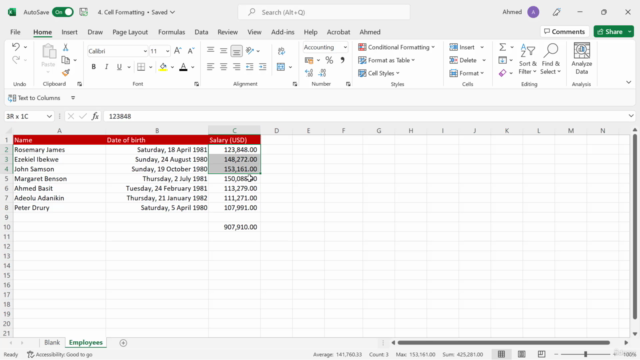Switch to Page Break Preview icon
This screenshot has width=640, height=360.
(x=542, y=354)
